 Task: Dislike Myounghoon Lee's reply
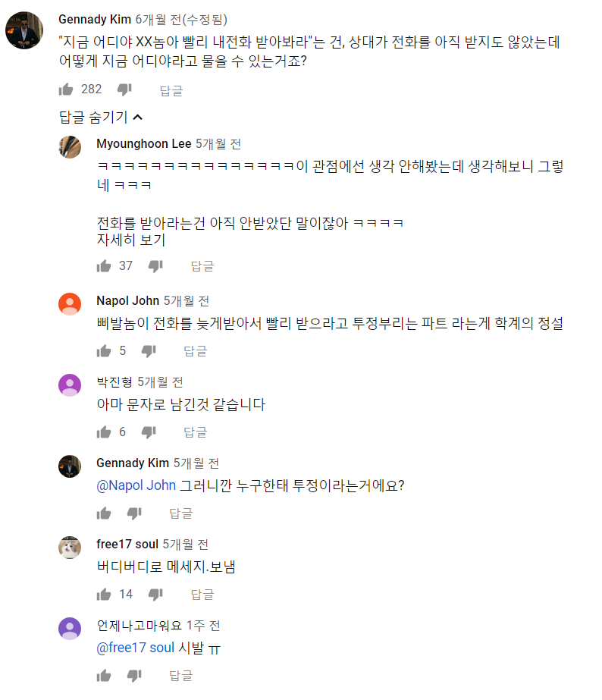pyautogui.click(x=155, y=266)
